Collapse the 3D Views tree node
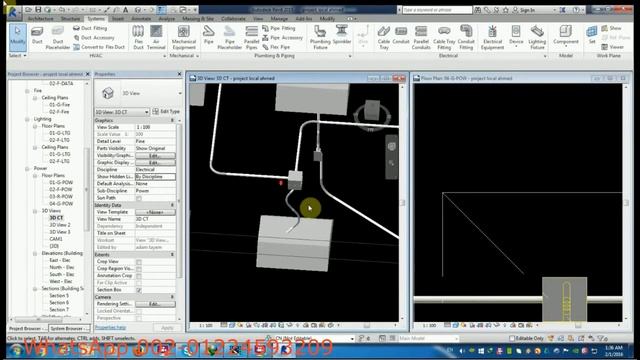Image resolution: width=640 pixels, height=360 pixels. 35,211
